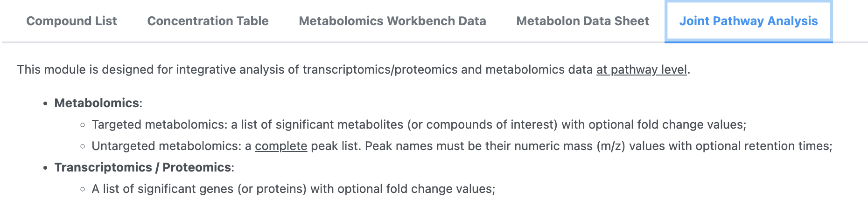Click the hollow bullet before Untargeted metabolomics
The image size is (868, 206).
point(83,146)
